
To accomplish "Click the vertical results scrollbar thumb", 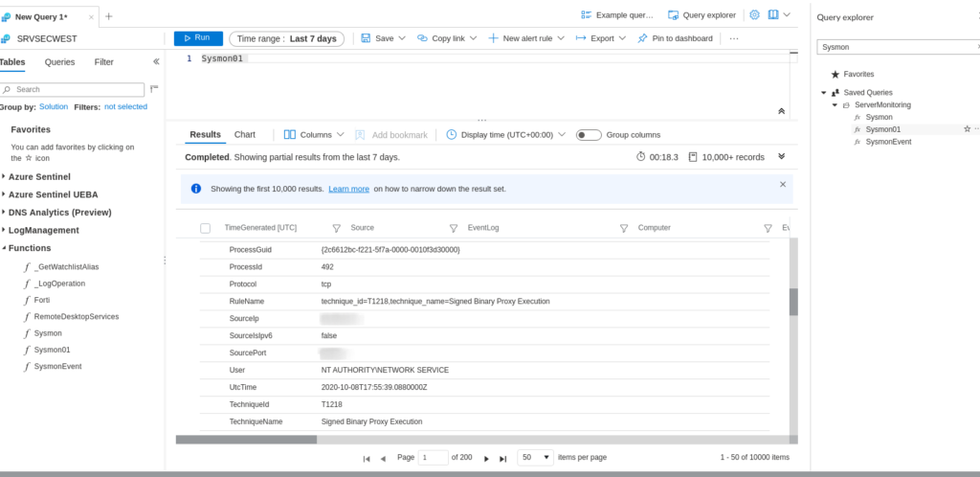I will pyautogui.click(x=793, y=302).
